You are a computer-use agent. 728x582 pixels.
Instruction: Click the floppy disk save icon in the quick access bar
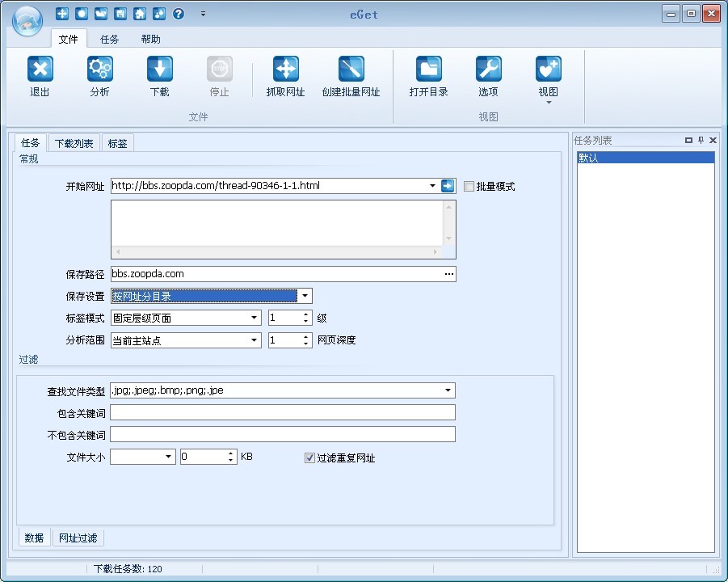coord(120,14)
